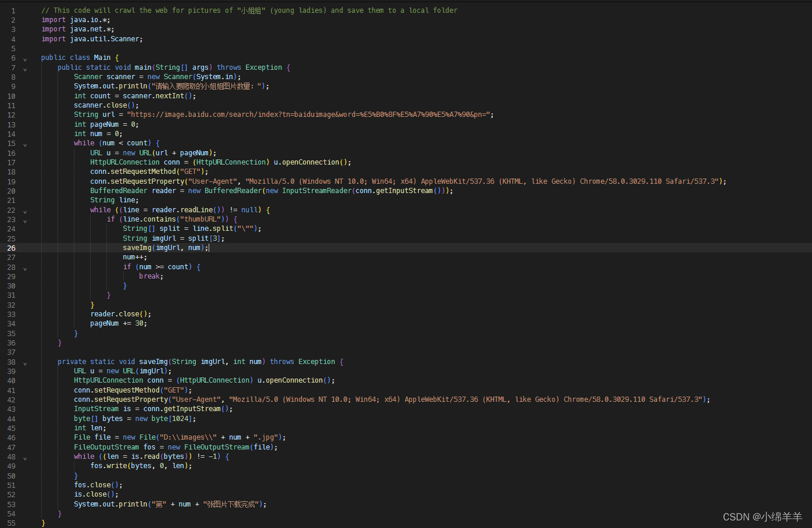Fold the while readLine loop block

point(25,212)
